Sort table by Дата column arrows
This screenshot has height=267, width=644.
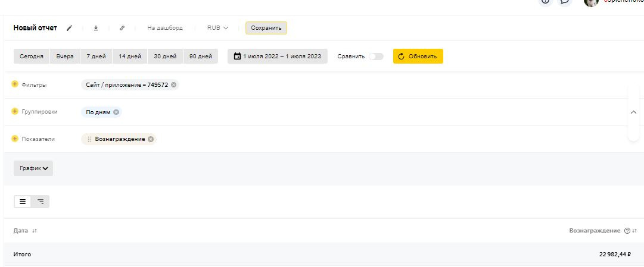[35, 231]
